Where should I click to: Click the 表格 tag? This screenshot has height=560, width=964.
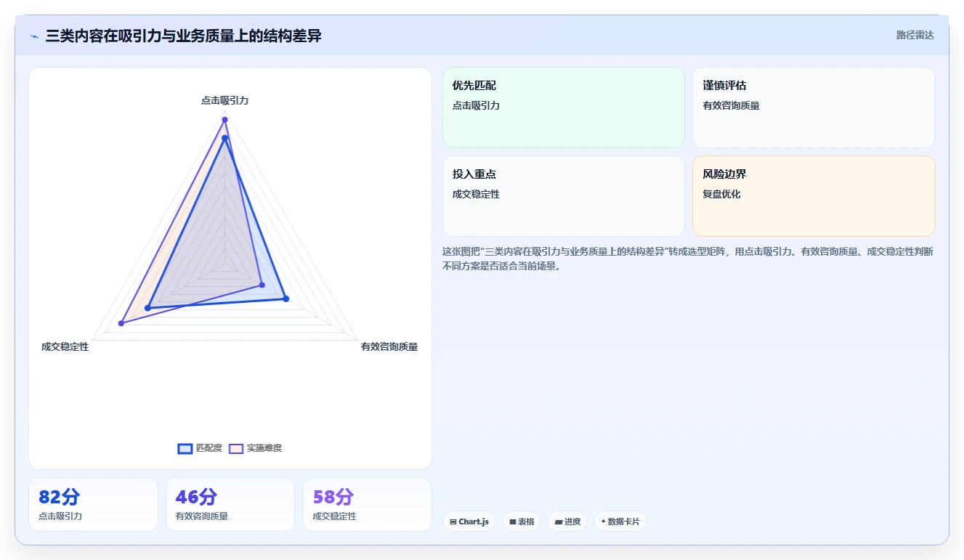point(522,522)
